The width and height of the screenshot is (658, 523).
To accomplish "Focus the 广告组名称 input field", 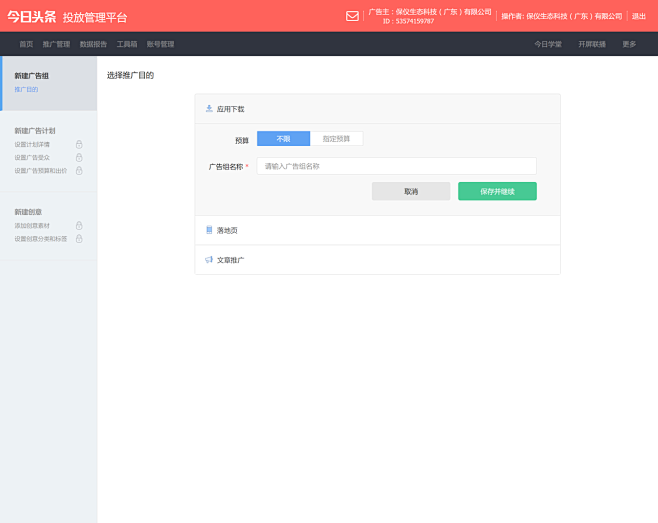I will pyautogui.click(x=396, y=166).
